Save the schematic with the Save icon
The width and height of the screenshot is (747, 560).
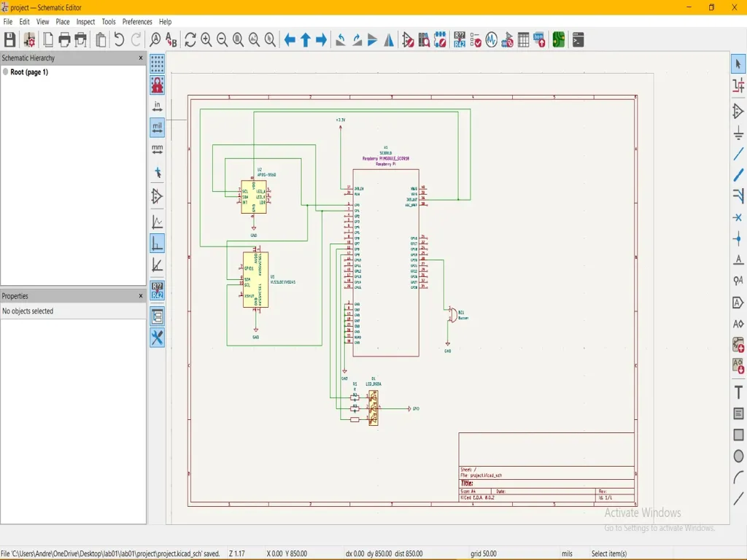pos(9,40)
